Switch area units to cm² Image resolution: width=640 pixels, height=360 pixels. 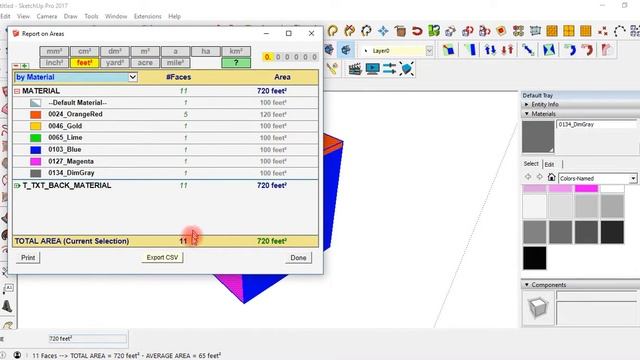click(84, 51)
